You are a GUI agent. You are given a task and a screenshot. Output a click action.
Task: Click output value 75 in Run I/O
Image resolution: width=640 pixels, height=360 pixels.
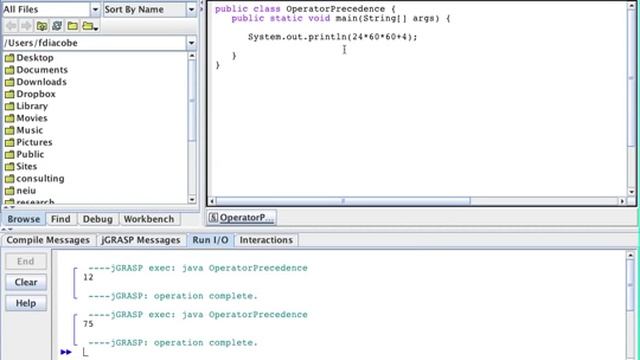88,324
